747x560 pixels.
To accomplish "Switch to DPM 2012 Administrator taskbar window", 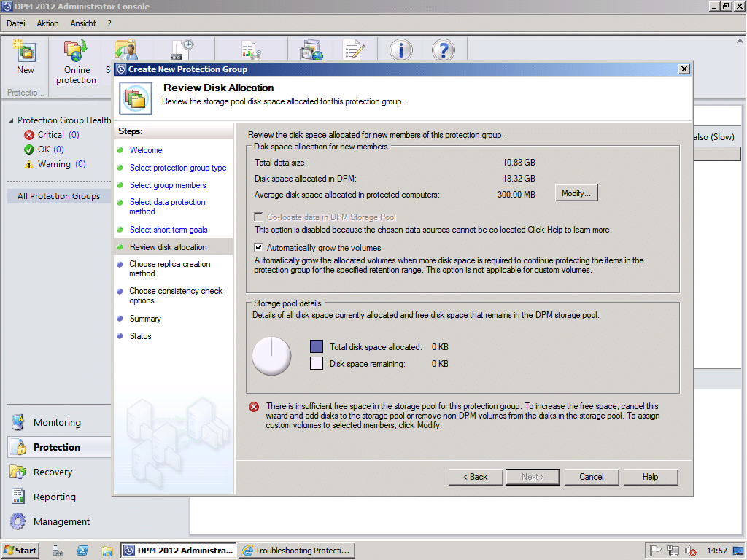I will click(179, 551).
